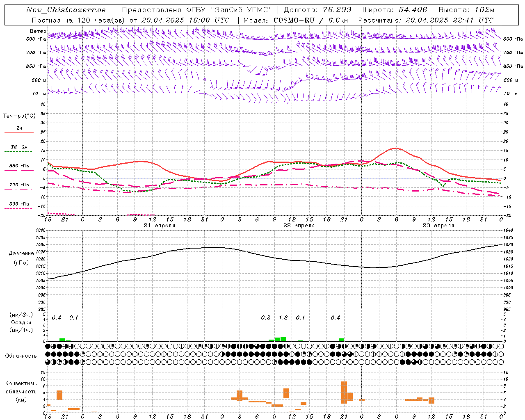The width and height of the screenshot is (525, 420).
Task: Select the computed timestamp 20.04.2025 22:41 UTC
Action: click(450, 20)
